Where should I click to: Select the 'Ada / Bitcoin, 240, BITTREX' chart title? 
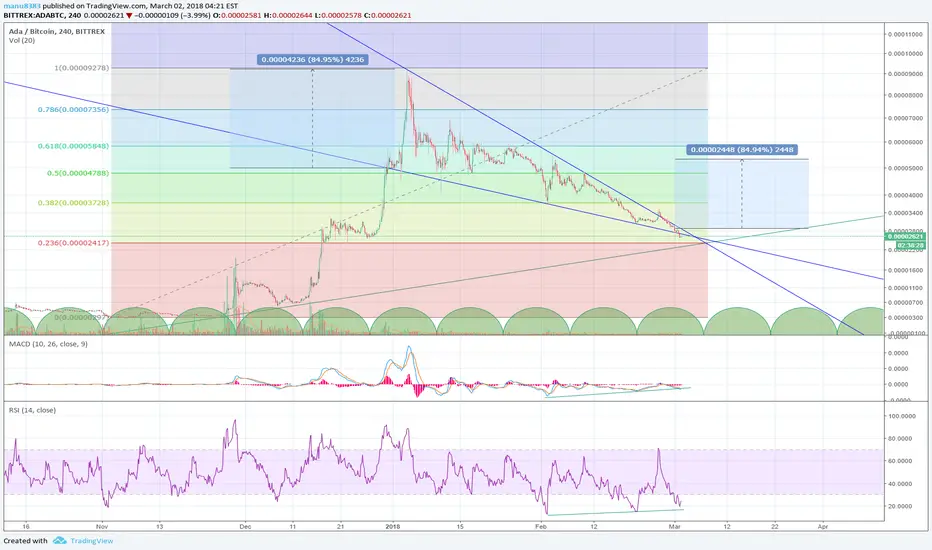point(56,32)
